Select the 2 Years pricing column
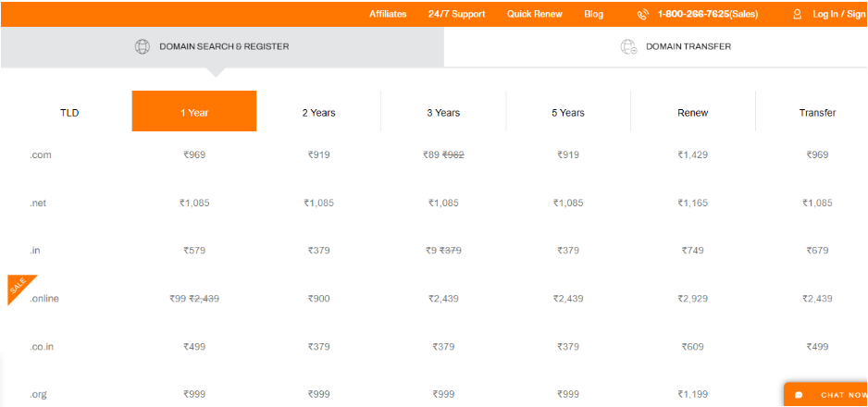 [319, 112]
